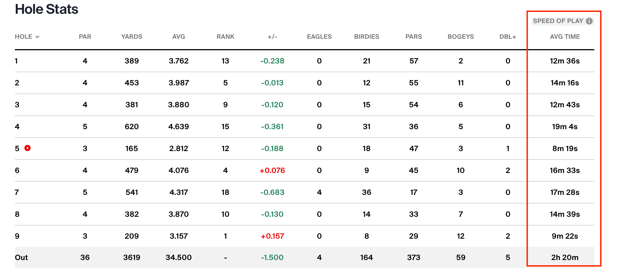Click the SPEED OF PLAY label
This screenshot has height=269, width=644.
pos(558,21)
